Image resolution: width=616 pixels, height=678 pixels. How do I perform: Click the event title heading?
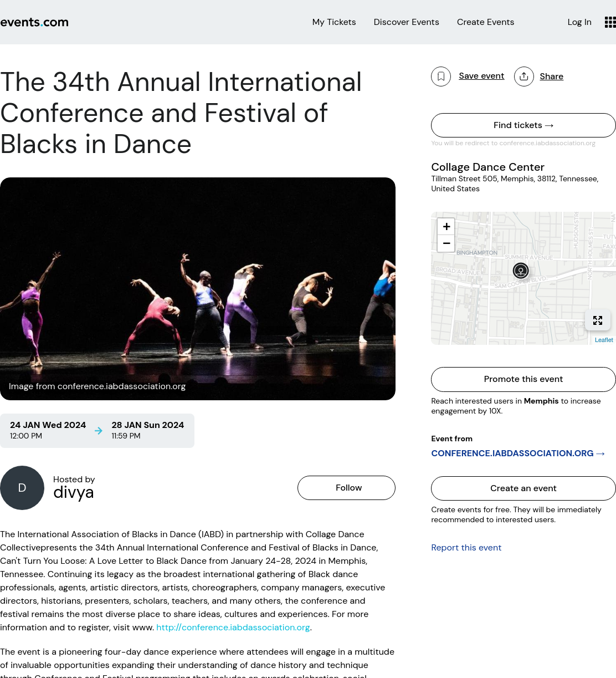[x=181, y=113]
